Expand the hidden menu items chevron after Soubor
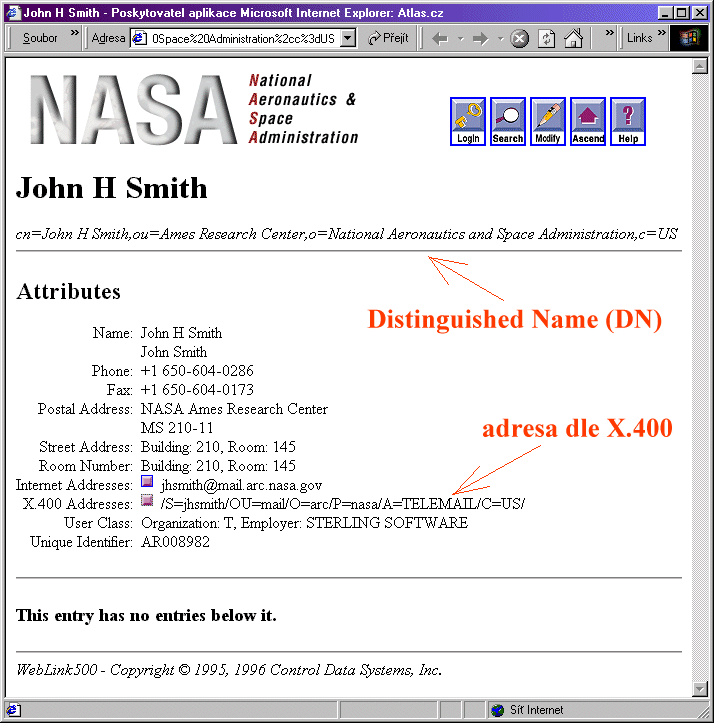 click(75, 33)
